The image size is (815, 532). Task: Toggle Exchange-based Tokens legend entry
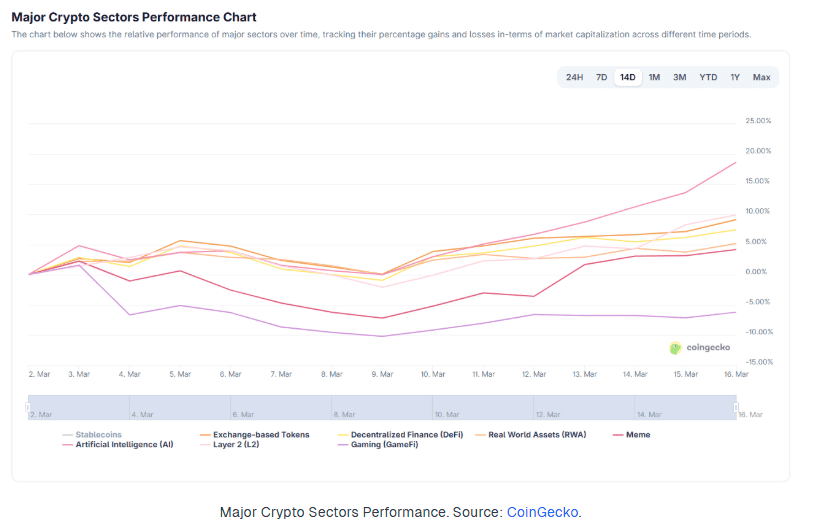click(255, 435)
